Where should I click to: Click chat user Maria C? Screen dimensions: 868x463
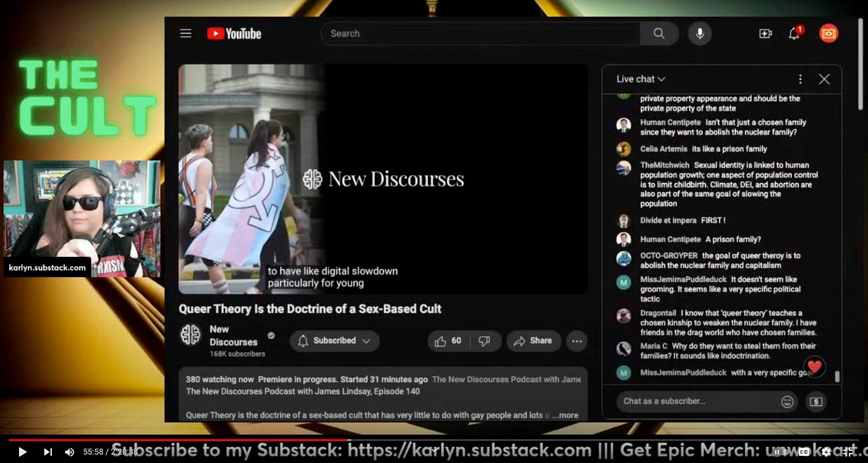[654, 346]
